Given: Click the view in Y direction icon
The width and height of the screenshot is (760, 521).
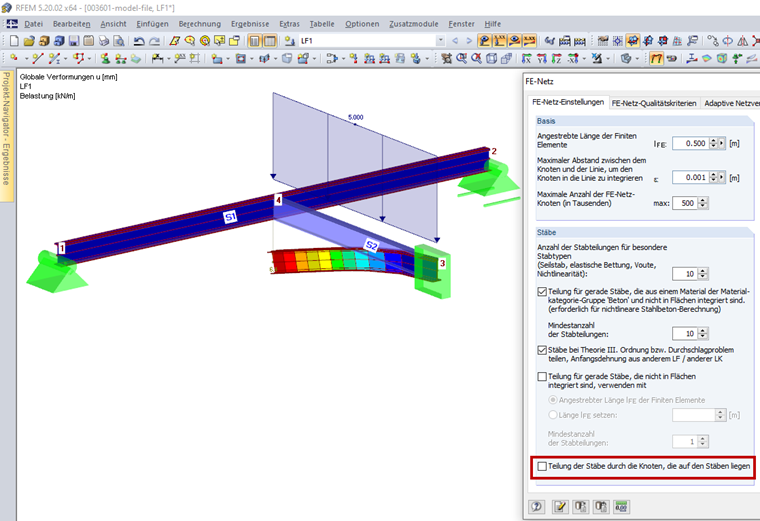Looking at the screenshot, I should tap(542, 59).
